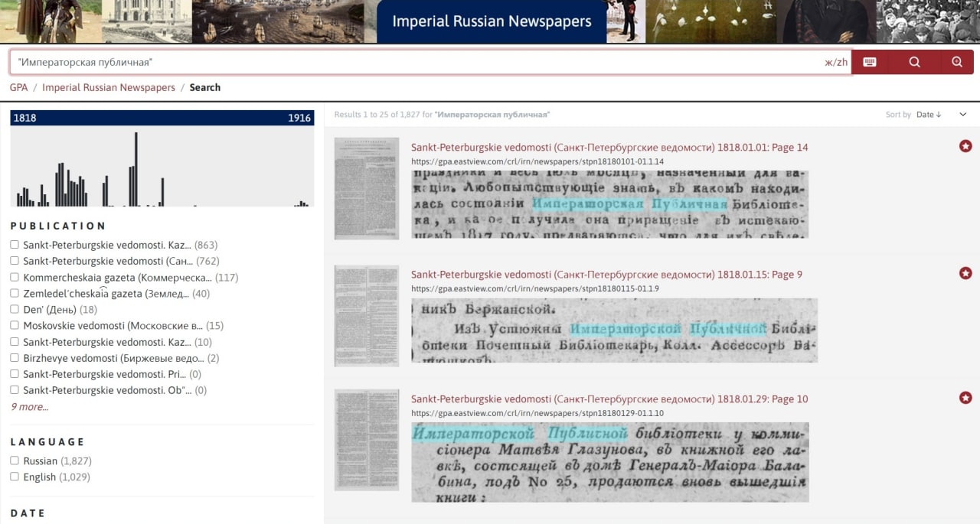Bookmark the 1818.01.01 Page 14 result star
This screenshot has height=524, width=980.
coord(965,146)
